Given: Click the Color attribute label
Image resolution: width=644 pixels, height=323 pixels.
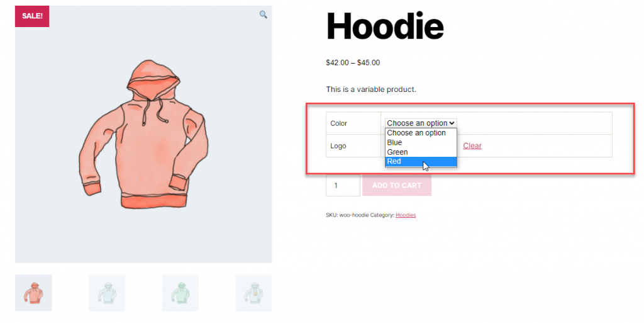Looking at the screenshot, I should (339, 123).
